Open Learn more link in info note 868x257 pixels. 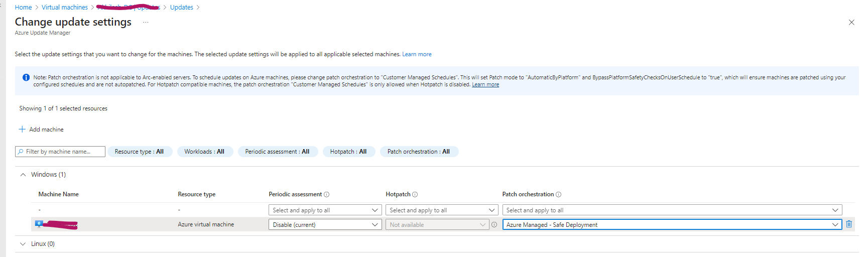click(x=485, y=84)
